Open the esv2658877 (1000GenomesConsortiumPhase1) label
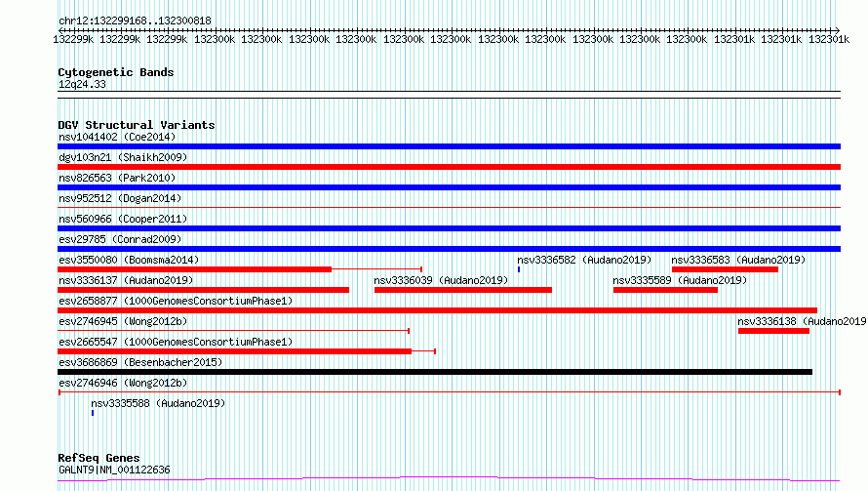The width and height of the screenshot is (868, 491). click(176, 301)
